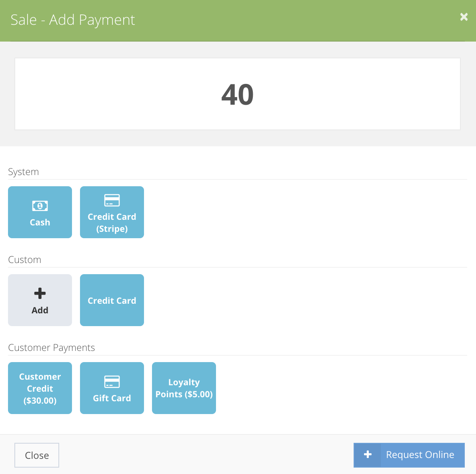The height and width of the screenshot is (474, 476).
Task: Click the System section header
Action: (23, 171)
